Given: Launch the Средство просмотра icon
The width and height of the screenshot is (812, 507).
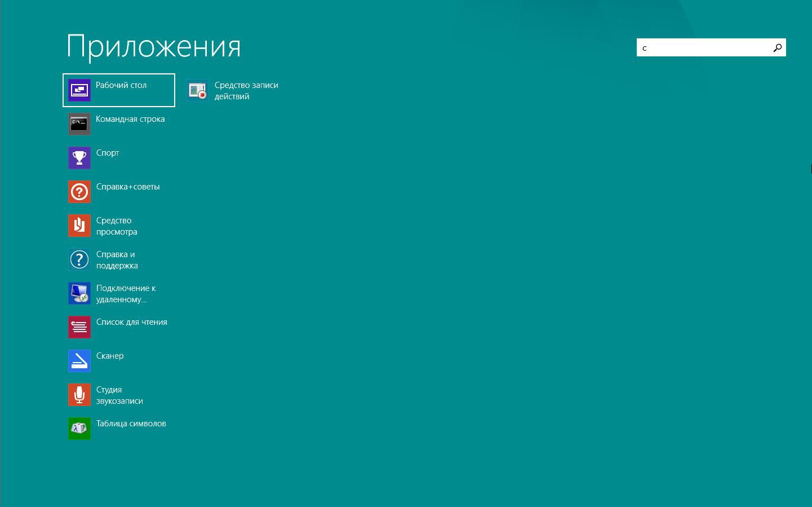Looking at the screenshot, I should tap(79, 226).
